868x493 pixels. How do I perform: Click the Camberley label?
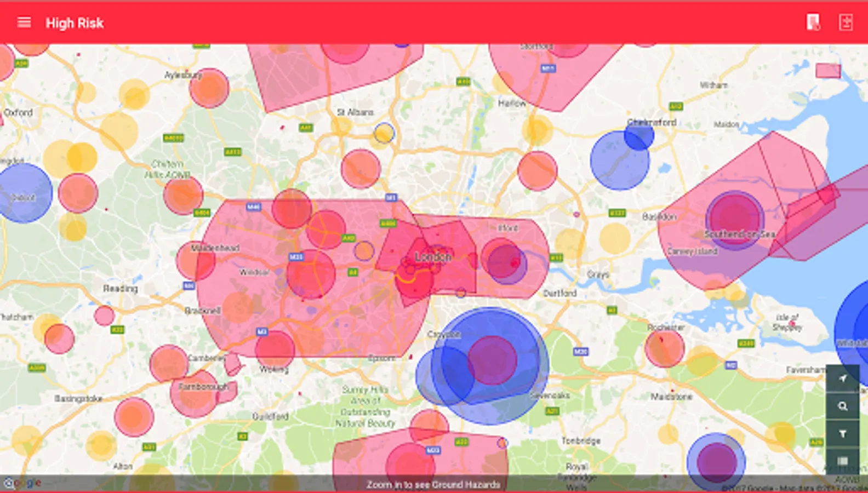(207, 358)
